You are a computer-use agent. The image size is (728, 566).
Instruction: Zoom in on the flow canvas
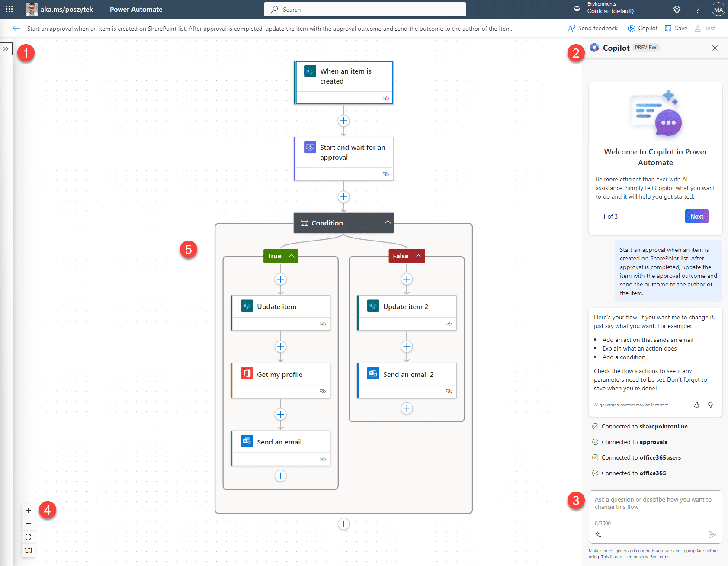pyautogui.click(x=28, y=510)
